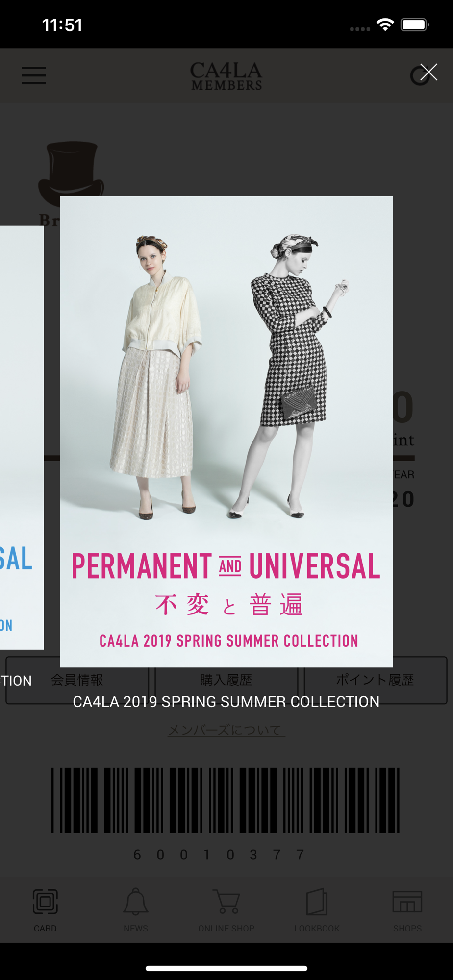Select the previous poster on left edge
Viewport: 453px width, 980px height.
pos(22,438)
